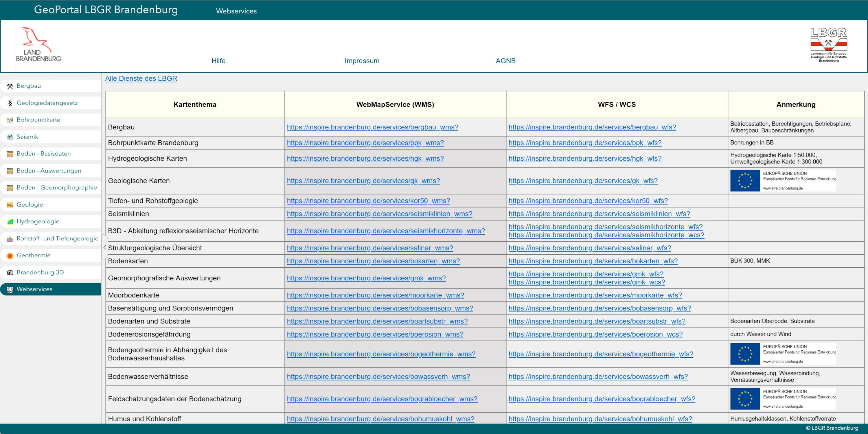Open the bpk_wms service link
This screenshot has width=868, height=434.
(365, 143)
